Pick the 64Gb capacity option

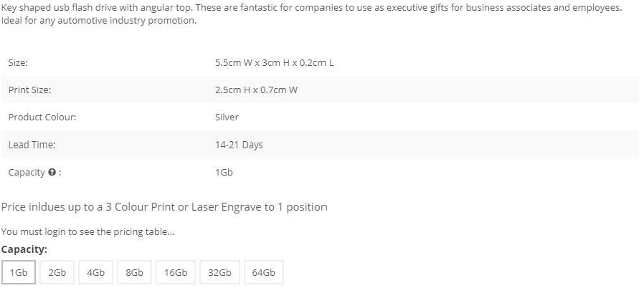(x=264, y=272)
